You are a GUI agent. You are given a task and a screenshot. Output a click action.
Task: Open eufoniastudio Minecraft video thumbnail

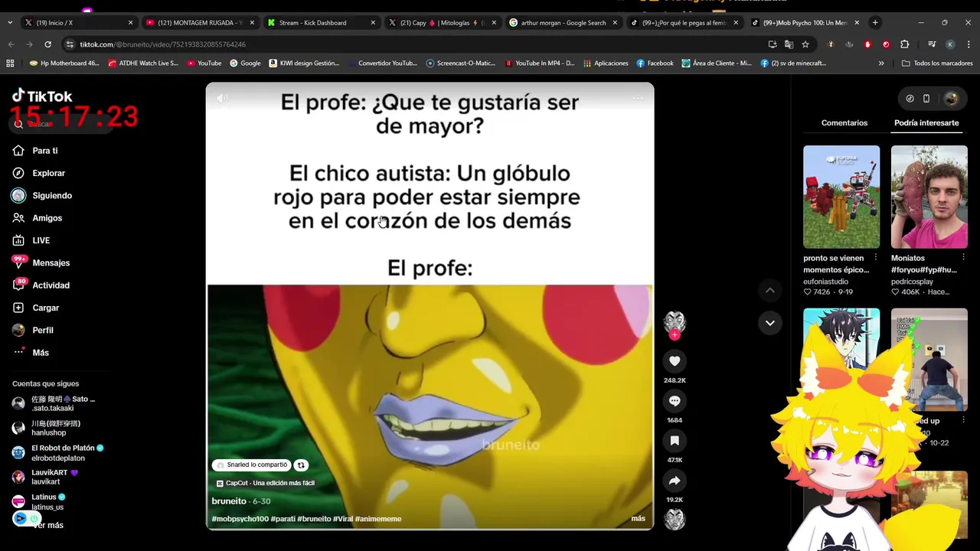[x=841, y=197]
